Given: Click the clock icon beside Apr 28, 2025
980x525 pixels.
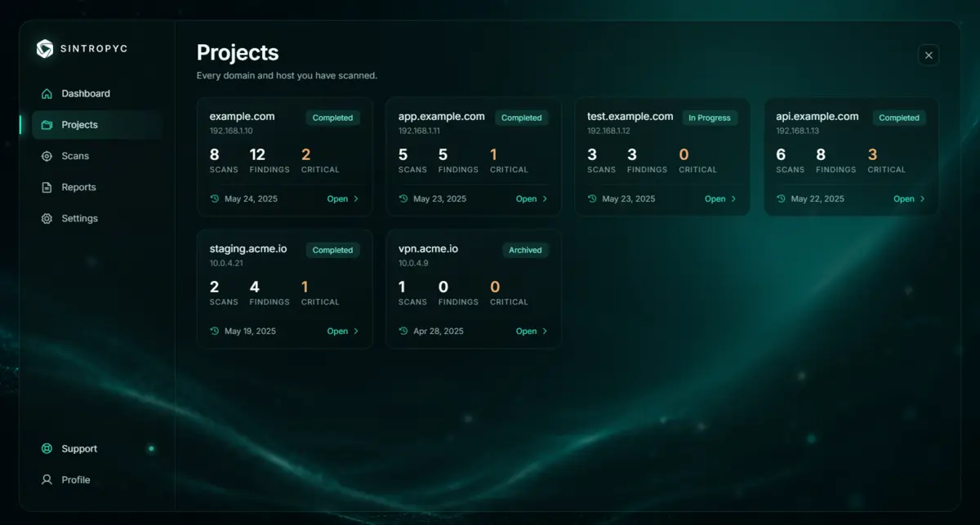Looking at the screenshot, I should coord(403,331).
